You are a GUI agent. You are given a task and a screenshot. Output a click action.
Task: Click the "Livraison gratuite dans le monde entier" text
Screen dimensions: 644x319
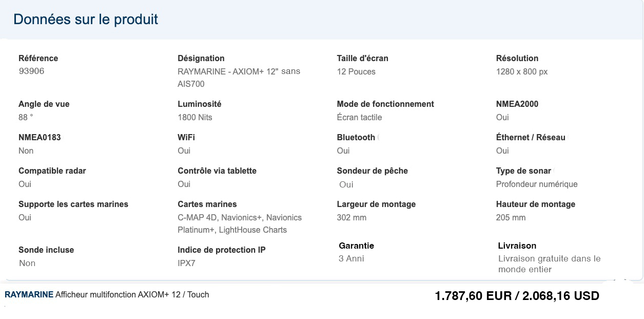pyautogui.click(x=549, y=264)
